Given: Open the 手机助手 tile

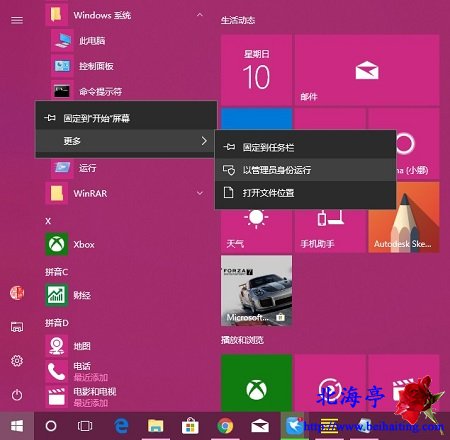Looking at the screenshot, I should pyautogui.click(x=330, y=230).
